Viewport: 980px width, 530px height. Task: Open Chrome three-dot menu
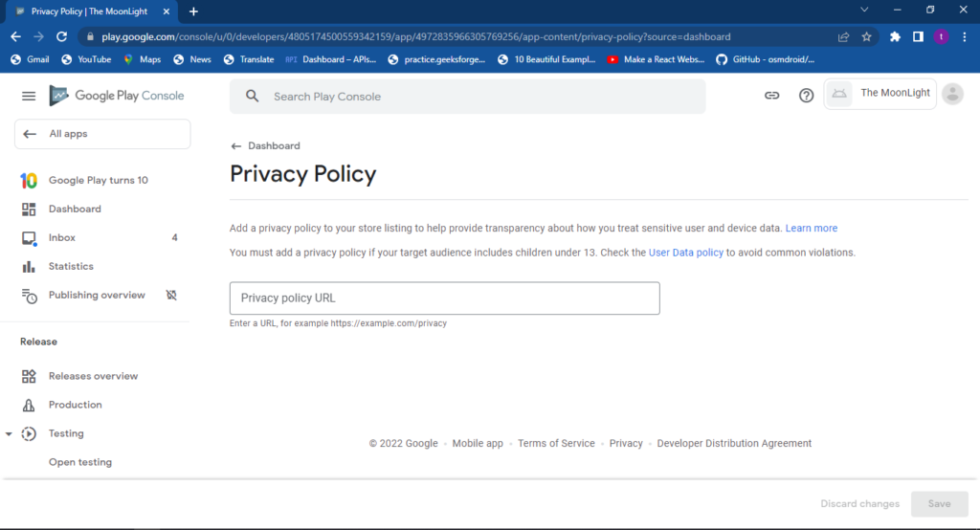(964, 36)
